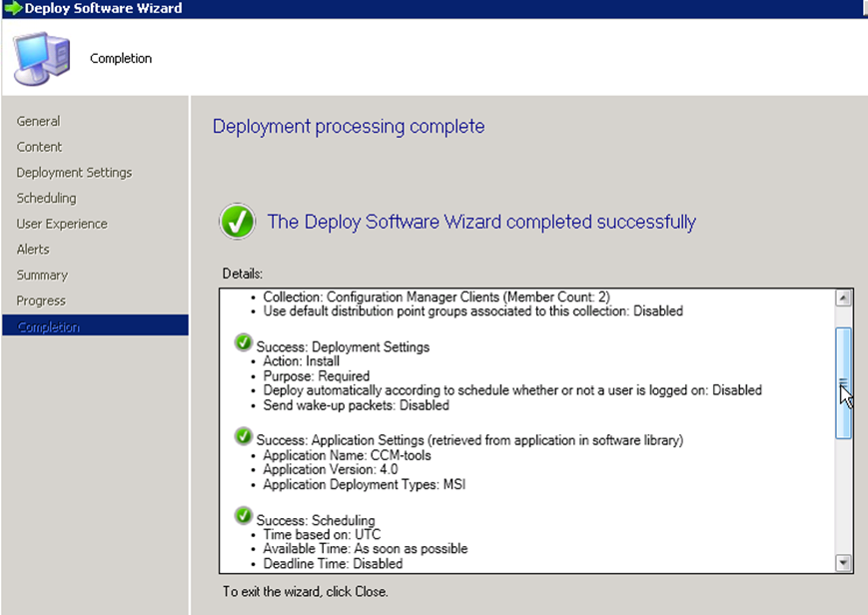This screenshot has width=868, height=615.
Task: Select General step in wizard sidebar
Action: [x=39, y=121]
